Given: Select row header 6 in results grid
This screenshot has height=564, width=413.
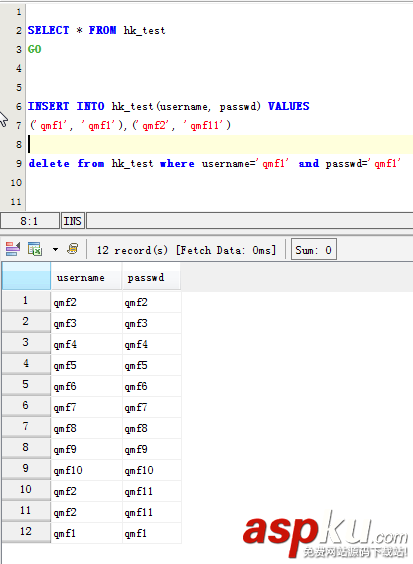Looking at the screenshot, I should tap(26, 406).
